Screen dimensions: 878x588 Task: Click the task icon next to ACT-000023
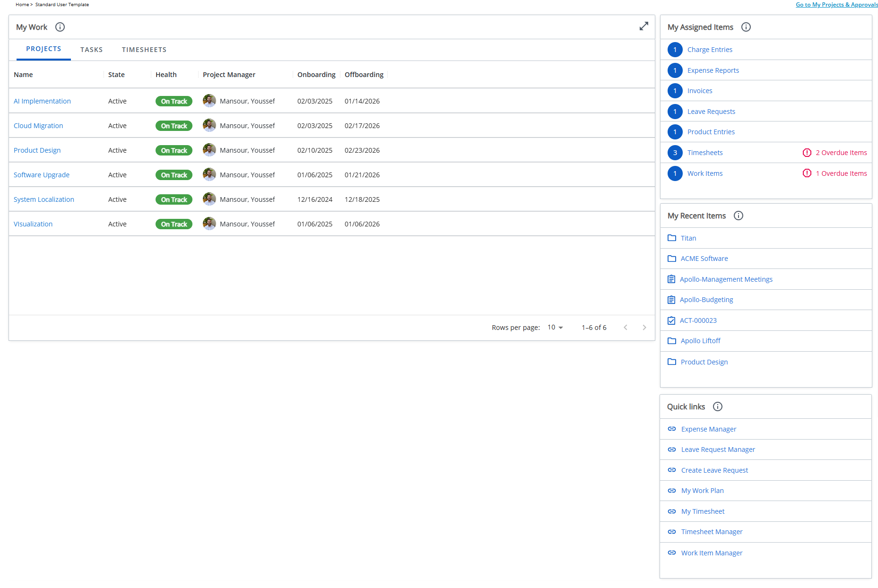click(x=671, y=320)
